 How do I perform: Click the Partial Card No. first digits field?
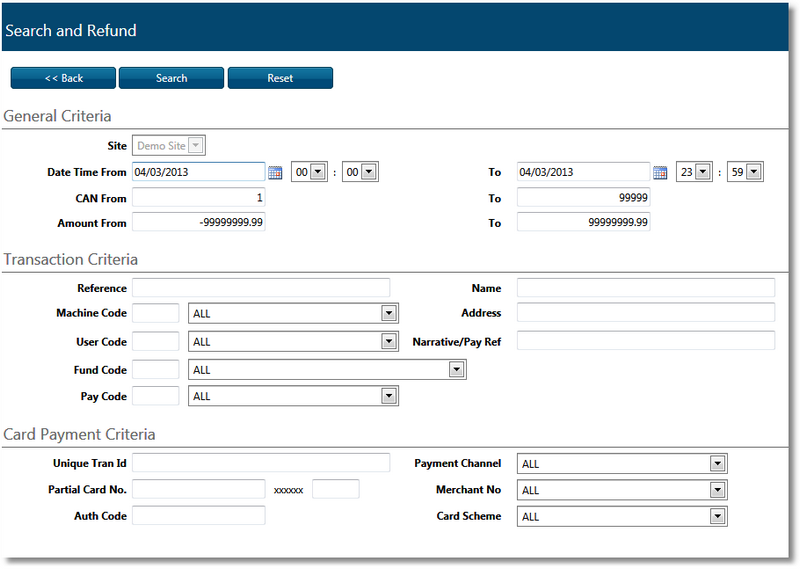[198, 489]
